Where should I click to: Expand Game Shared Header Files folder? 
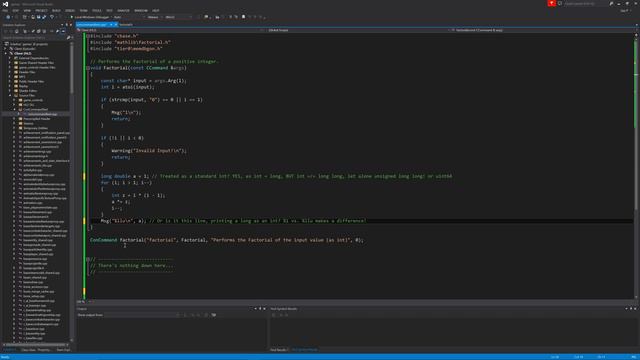coord(10,63)
